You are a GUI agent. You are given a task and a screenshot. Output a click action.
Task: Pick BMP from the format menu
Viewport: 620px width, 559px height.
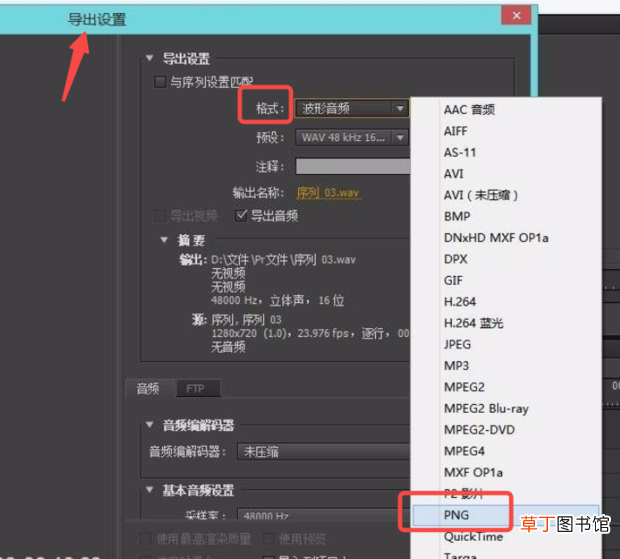(x=506, y=216)
